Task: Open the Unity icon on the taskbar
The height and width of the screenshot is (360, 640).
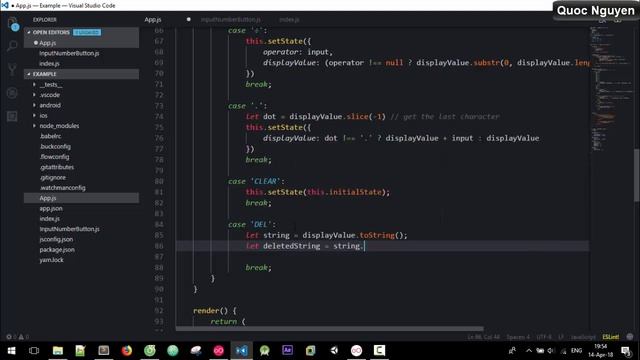Action: coord(334,351)
